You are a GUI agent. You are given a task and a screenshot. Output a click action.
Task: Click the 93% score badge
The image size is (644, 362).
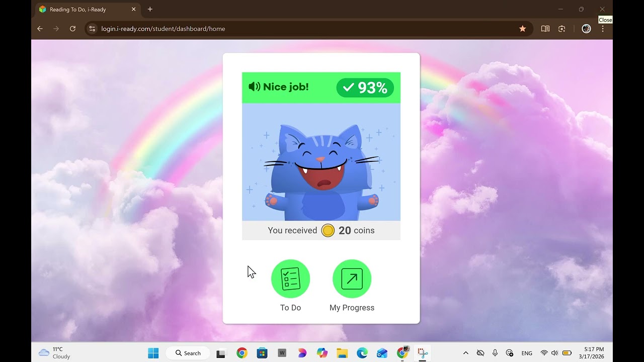pos(365,88)
